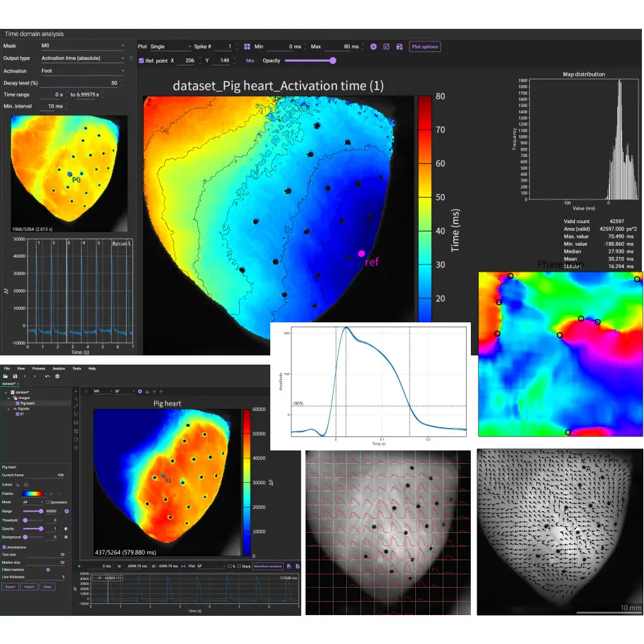Open the Analyze menu
This screenshot has height=644, width=644.
click(x=58, y=368)
